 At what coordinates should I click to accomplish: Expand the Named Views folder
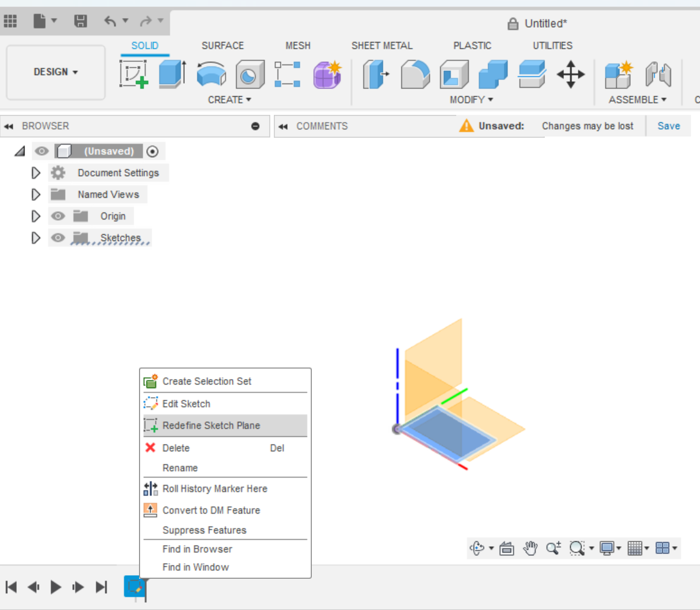(x=36, y=194)
